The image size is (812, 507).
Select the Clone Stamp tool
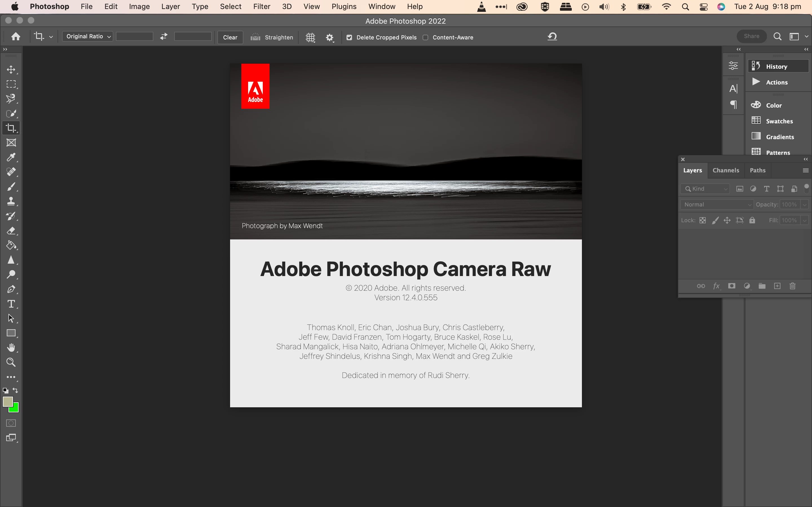click(11, 201)
